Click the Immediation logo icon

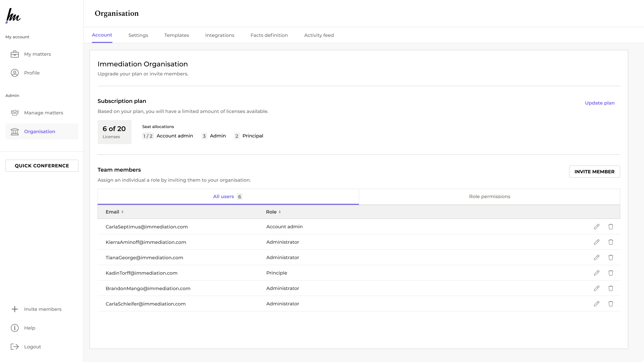coord(13,15)
